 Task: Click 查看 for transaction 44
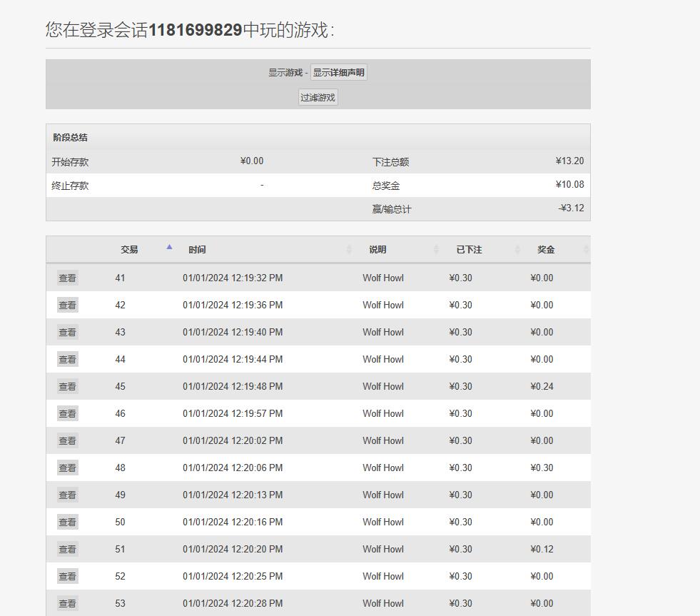67,360
